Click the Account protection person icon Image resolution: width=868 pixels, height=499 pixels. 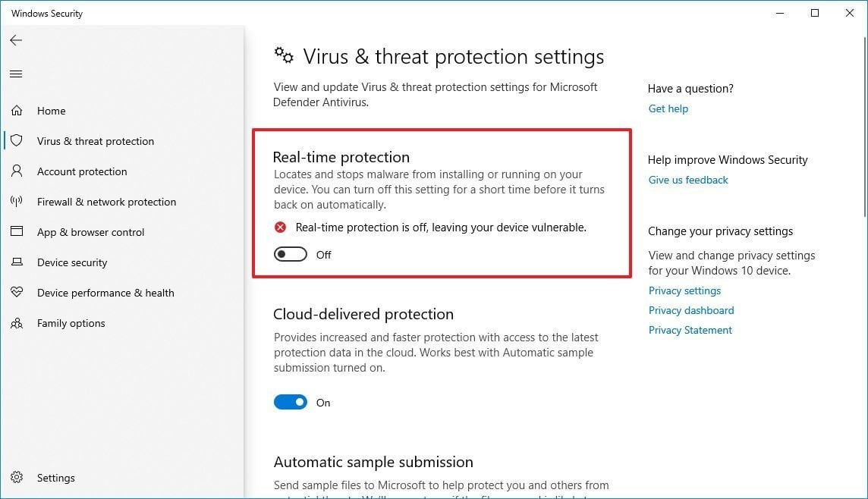[17, 171]
